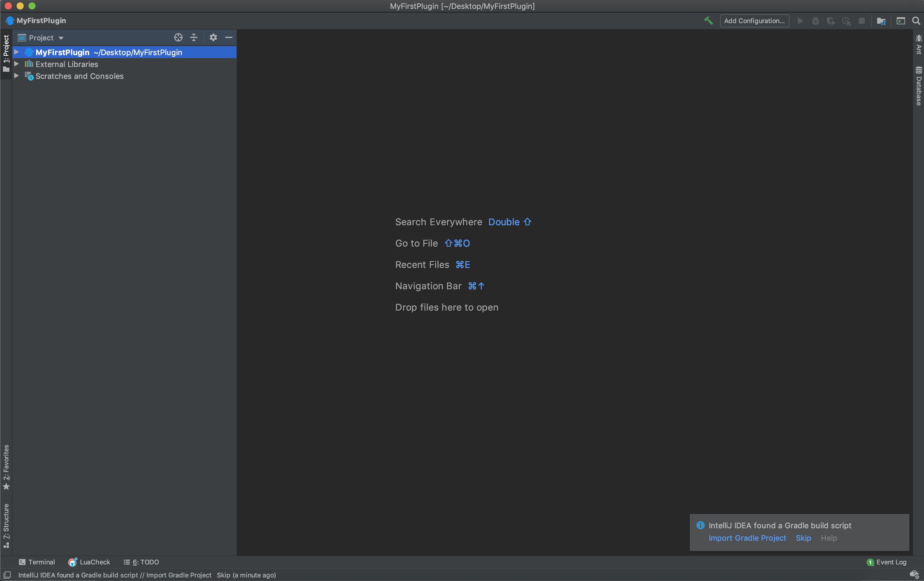Open the Event Log in the status bar
This screenshot has width=924, height=581.
[x=887, y=562]
